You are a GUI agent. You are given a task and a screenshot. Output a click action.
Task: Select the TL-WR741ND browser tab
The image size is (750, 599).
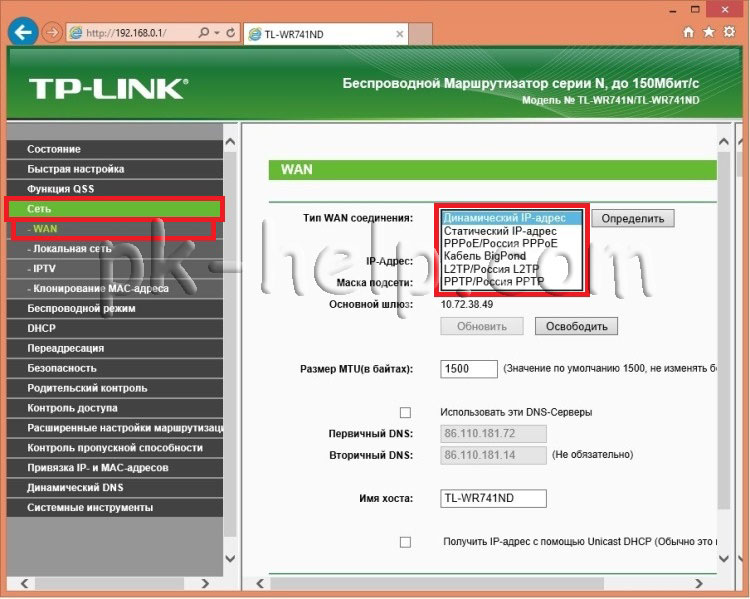click(326, 34)
